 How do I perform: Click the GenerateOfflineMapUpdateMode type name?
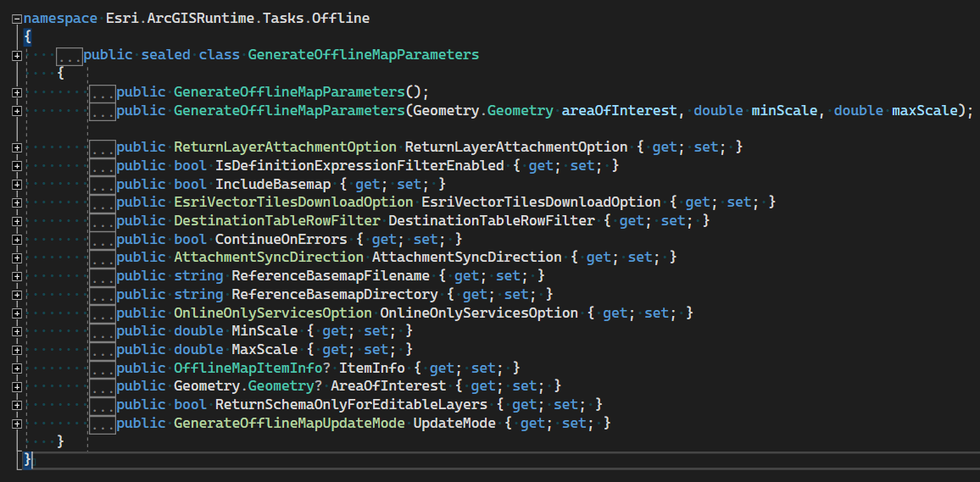(289, 424)
